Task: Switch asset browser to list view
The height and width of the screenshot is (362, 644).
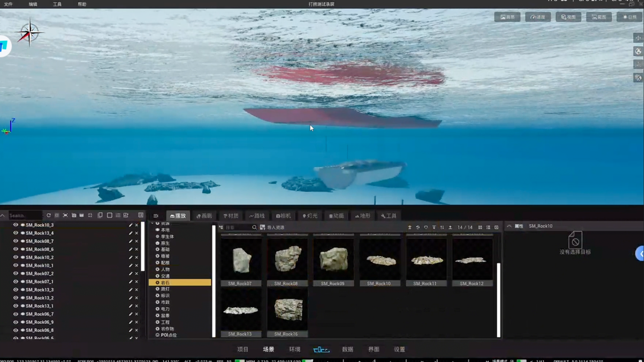Action: coord(488,227)
